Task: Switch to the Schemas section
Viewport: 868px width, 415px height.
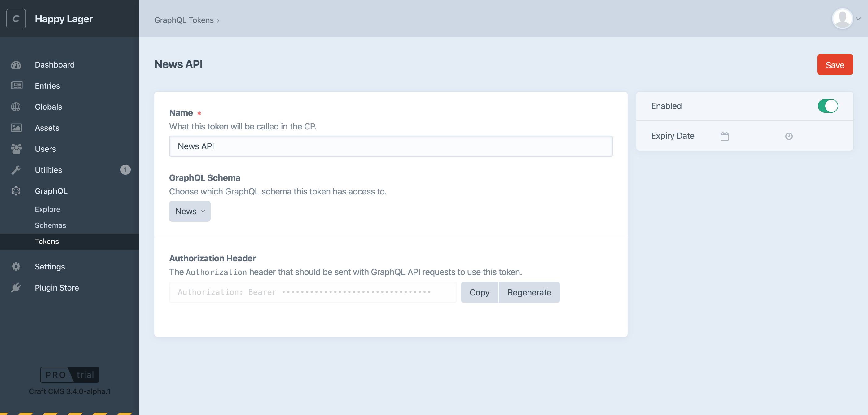Action: coord(50,225)
